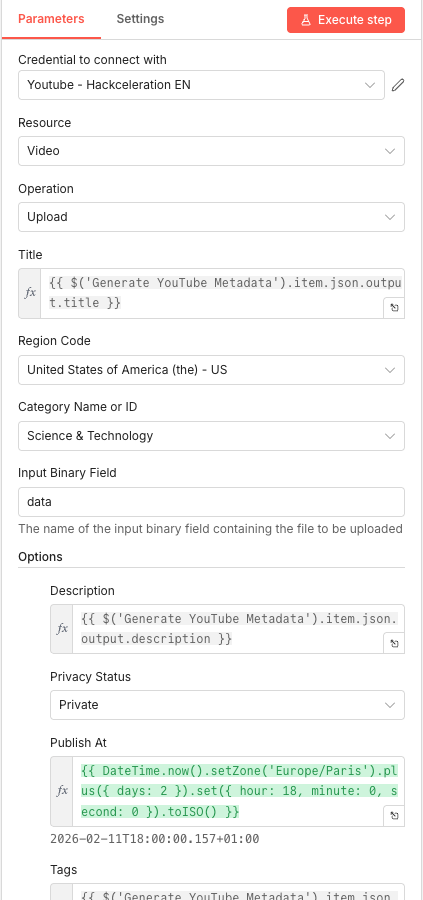Open expanded editor for Publish At expression
This screenshot has height=900, width=423.
(x=394, y=816)
